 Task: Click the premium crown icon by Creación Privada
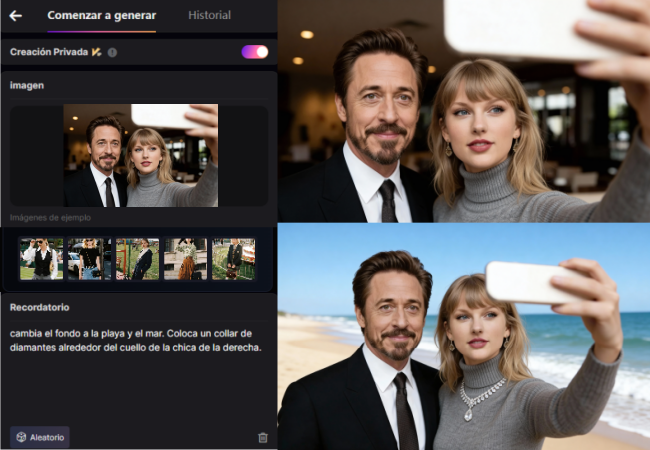click(97, 52)
